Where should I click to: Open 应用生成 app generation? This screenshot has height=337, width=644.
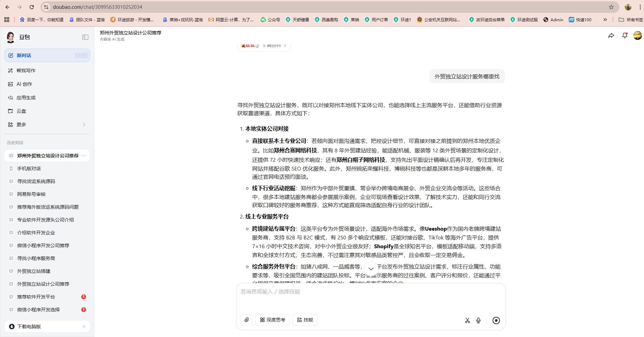point(26,97)
